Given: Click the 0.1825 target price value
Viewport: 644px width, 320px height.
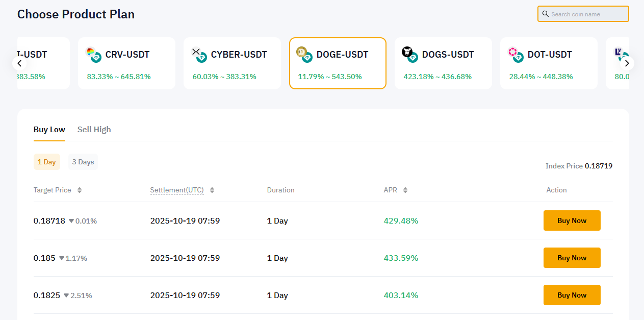Looking at the screenshot, I should [47, 296].
